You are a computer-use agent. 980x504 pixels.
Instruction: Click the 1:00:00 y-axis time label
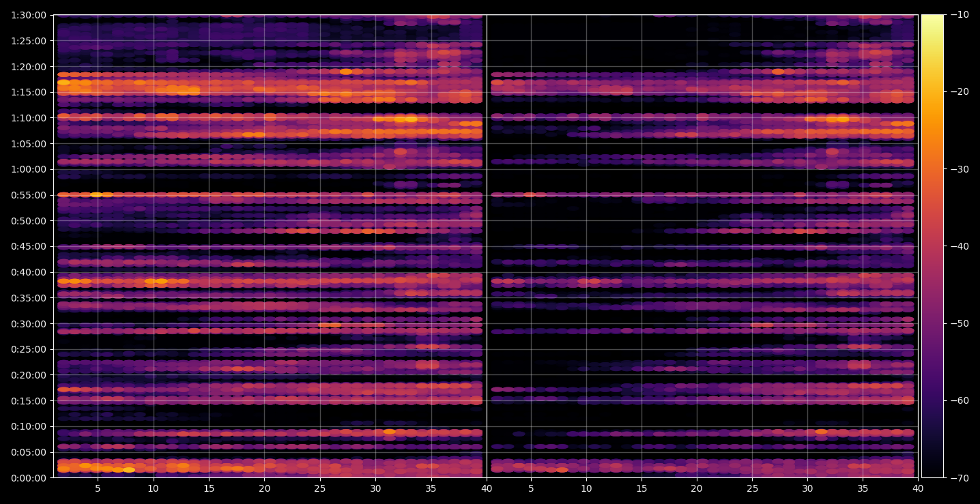[x=29, y=169]
